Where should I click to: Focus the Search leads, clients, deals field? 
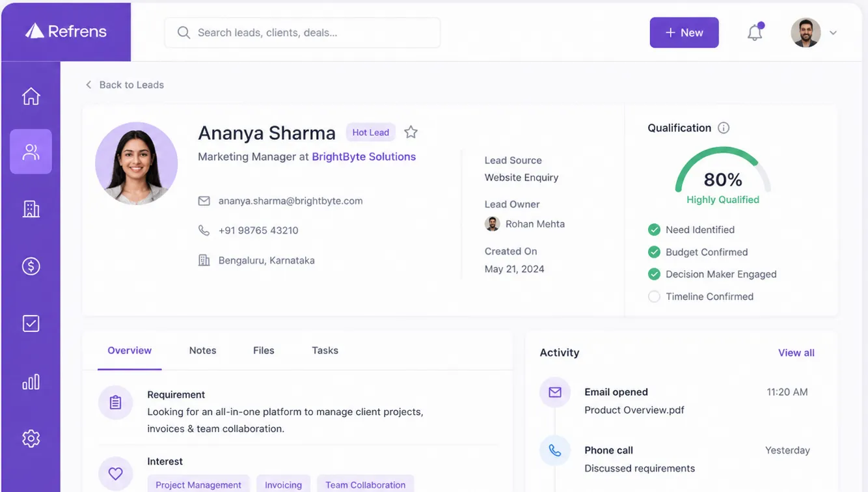point(303,33)
